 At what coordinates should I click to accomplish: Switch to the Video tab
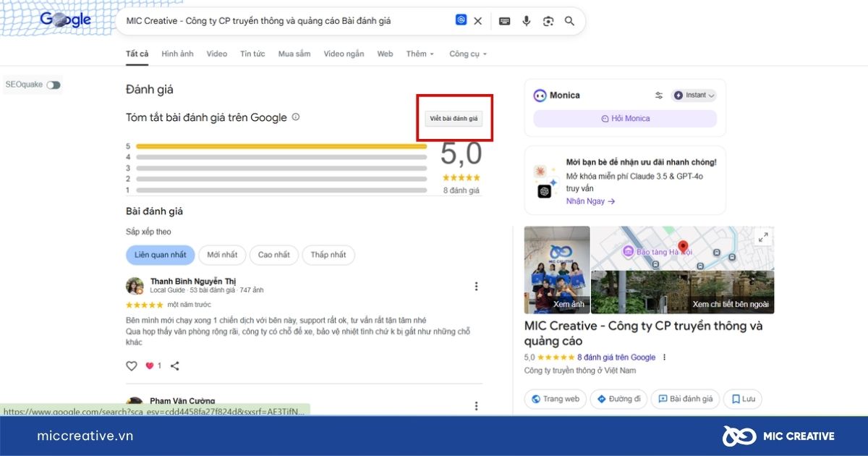coord(216,54)
